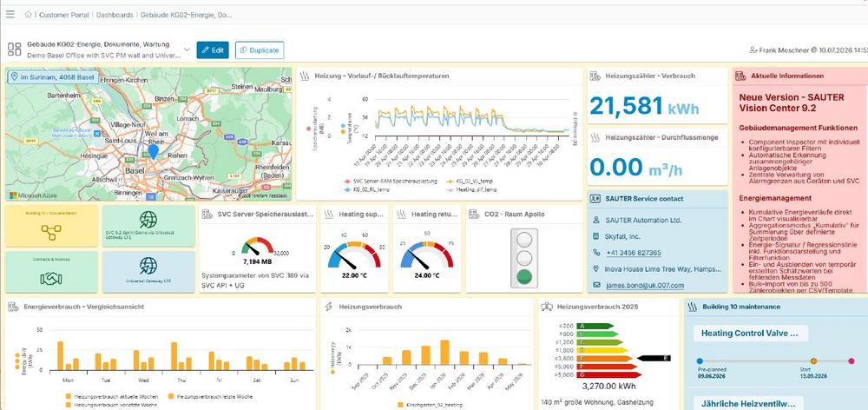Open the hamburger navigation menu
Image resolution: width=868 pixels, height=410 pixels.
(x=10, y=15)
